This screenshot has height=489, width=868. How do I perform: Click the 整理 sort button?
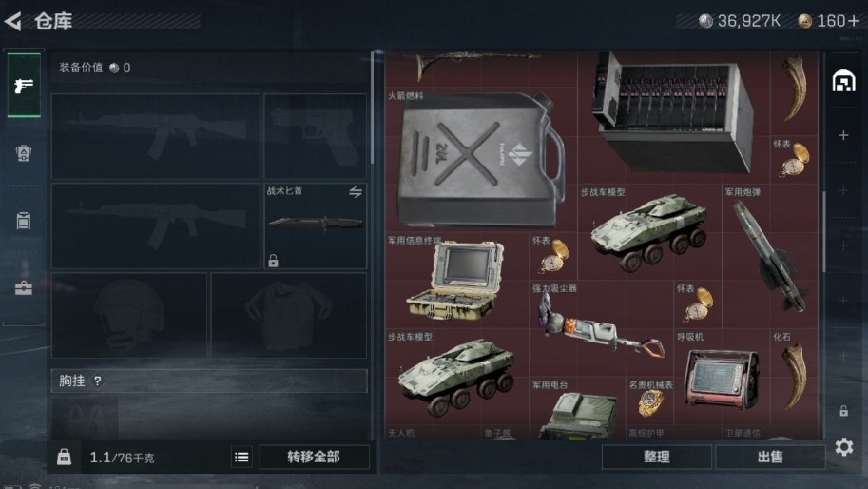657,457
